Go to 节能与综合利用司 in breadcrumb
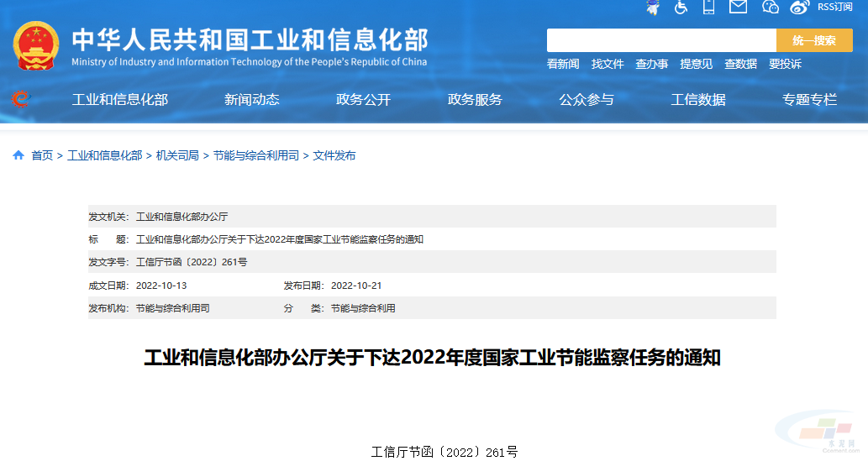This screenshot has width=868, height=461. [x=255, y=155]
